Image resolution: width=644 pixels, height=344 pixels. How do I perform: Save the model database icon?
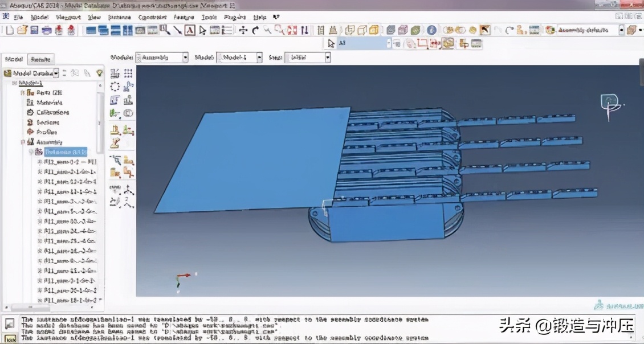click(35, 30)
